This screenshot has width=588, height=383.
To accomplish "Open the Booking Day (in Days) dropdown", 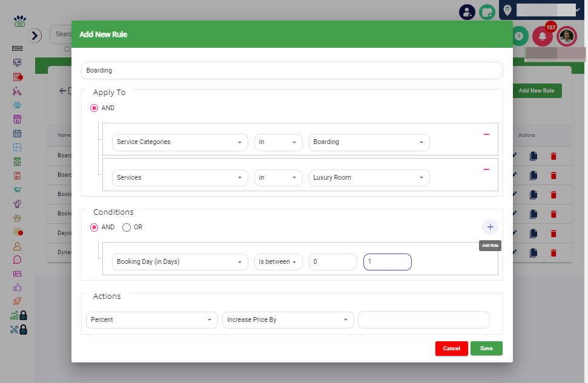I will click(180, 262).
